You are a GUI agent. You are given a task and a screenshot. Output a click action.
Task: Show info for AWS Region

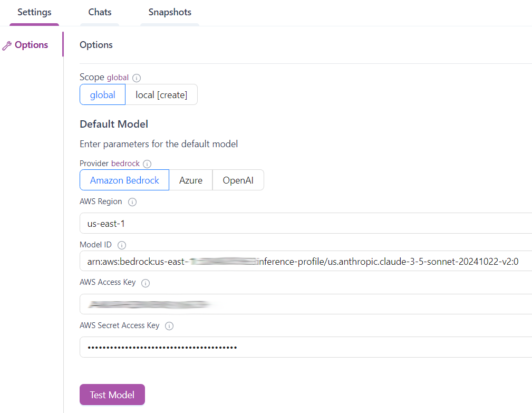[x=132, y=202]
